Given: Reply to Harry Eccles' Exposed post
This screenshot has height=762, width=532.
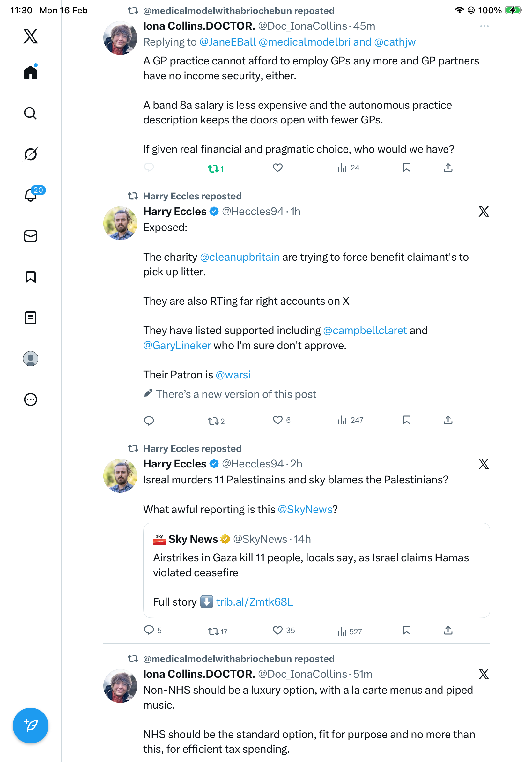Looking at the screenshot, I should [x=149, y=421].
